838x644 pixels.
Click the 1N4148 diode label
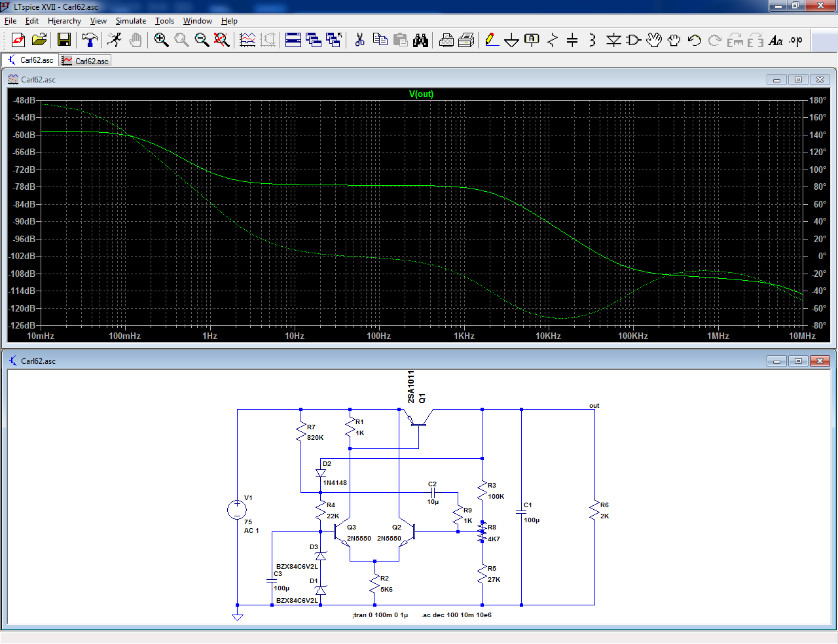335,483
